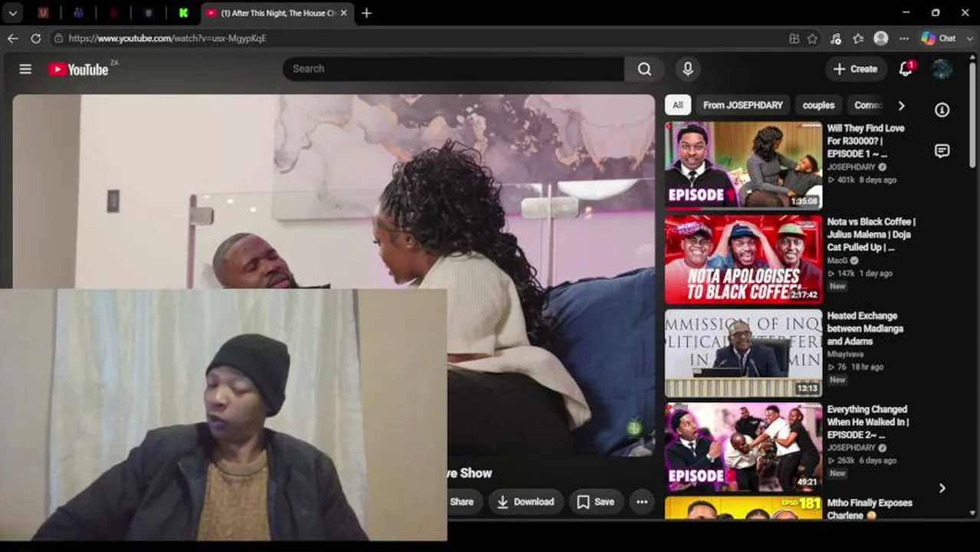
Task: Go to the YouTube home logo
Action: click(79, 69)
